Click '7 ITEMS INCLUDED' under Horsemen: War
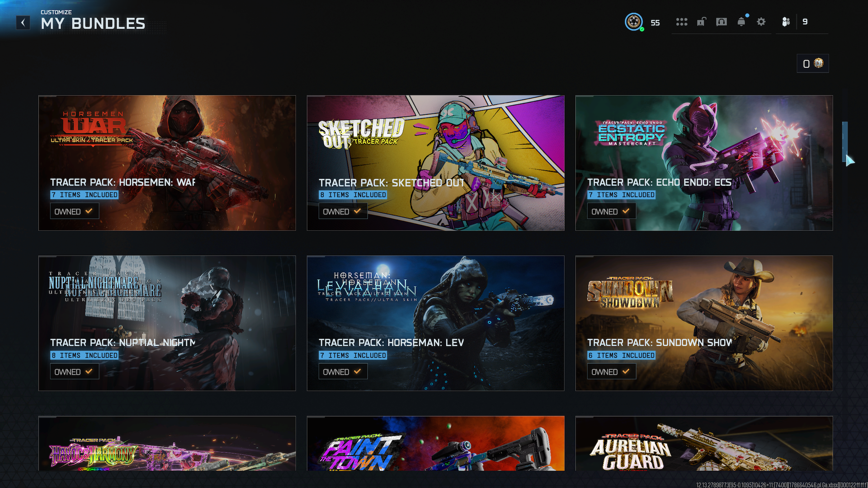Image resolution: width=868 pixels, height=488 pixels. click(x=85, y=195)
